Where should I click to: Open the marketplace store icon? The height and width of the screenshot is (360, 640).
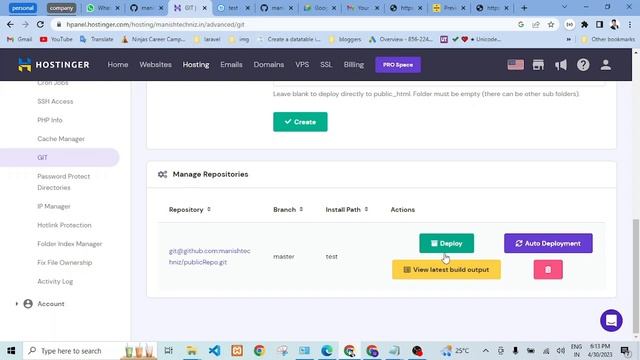pos(538,64)
